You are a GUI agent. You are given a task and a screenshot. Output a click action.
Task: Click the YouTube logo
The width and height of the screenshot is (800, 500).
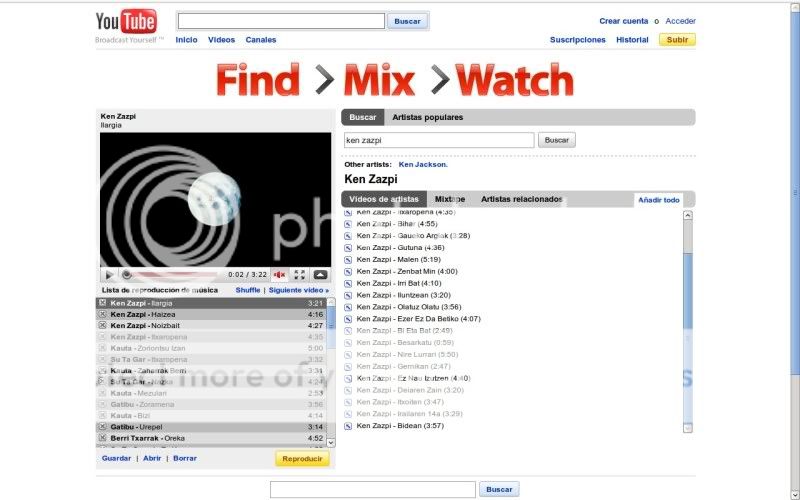[126, 22]
